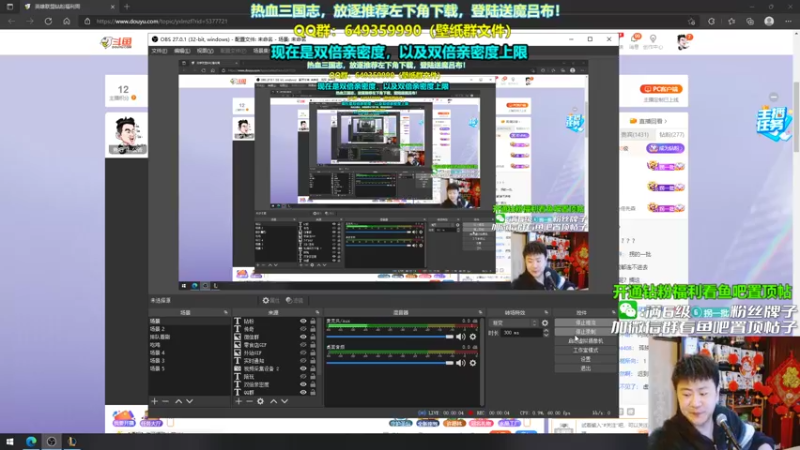The width and height of the screenshot is (800, 450).
Task: Open 文件 menu in OBS menu bar
Action: [x=159, y=51]
